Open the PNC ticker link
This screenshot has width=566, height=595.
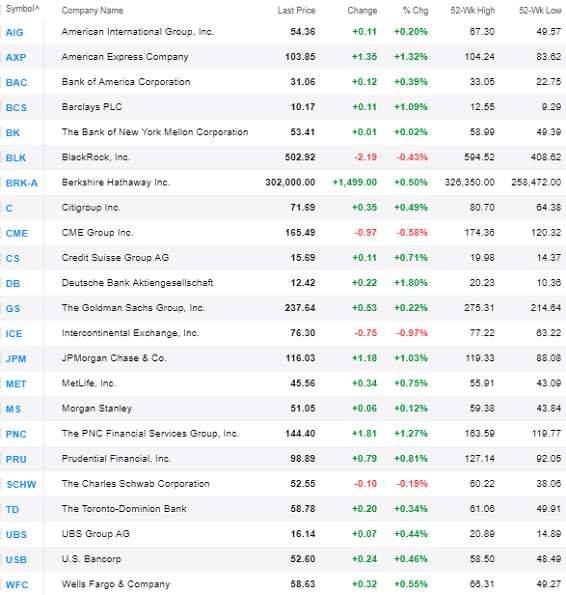coord(16,434)
